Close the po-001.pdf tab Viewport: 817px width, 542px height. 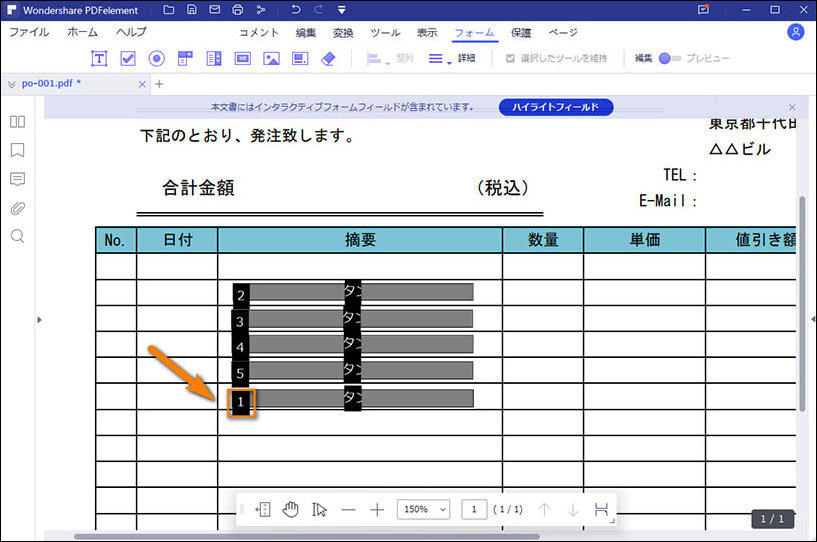pyautogui.click(x=142, y=84)
